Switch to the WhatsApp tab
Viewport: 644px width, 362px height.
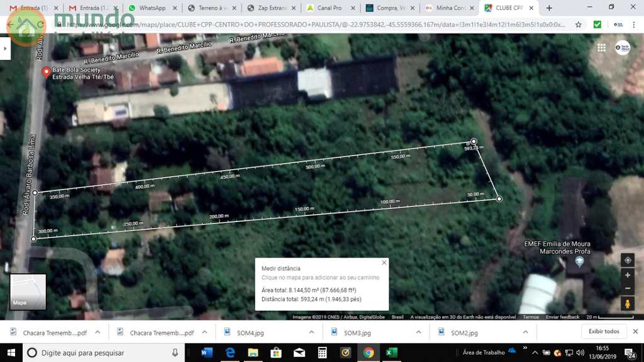pyautogui.click(x=152, y=8)
